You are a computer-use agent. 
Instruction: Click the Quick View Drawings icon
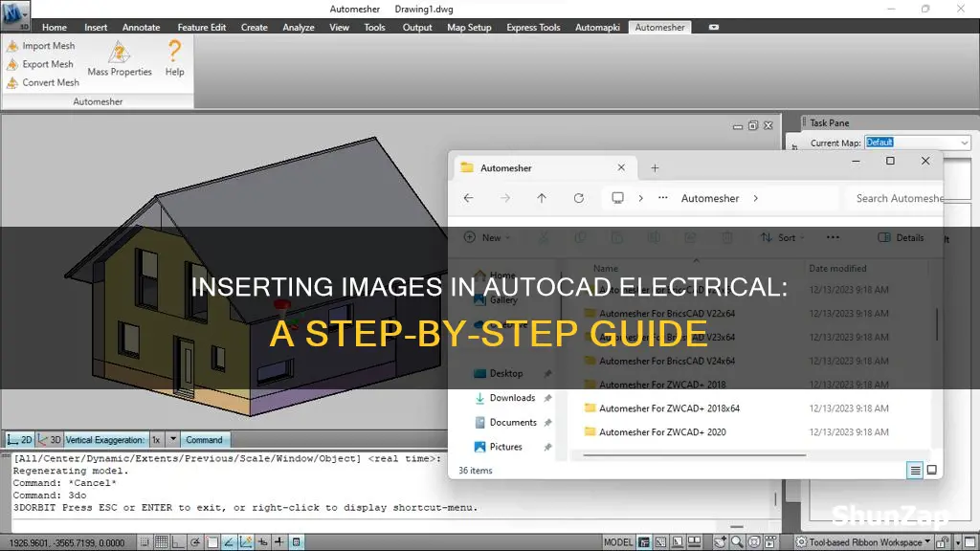(x=695, y=542)
